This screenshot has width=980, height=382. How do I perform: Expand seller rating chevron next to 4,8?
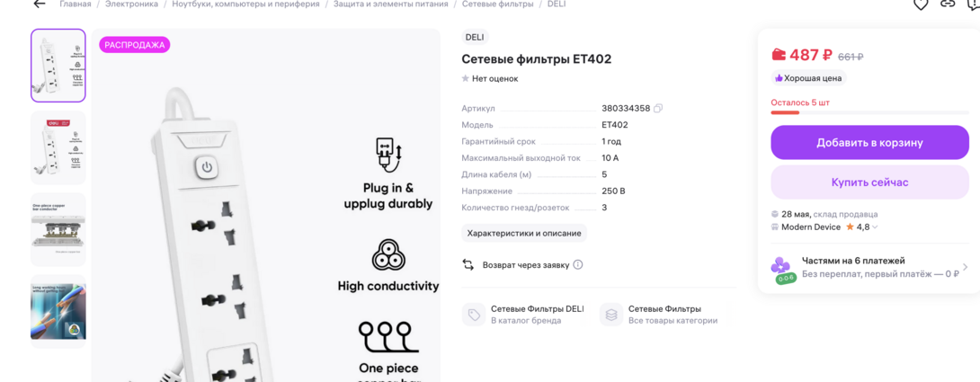click(875, 227)
